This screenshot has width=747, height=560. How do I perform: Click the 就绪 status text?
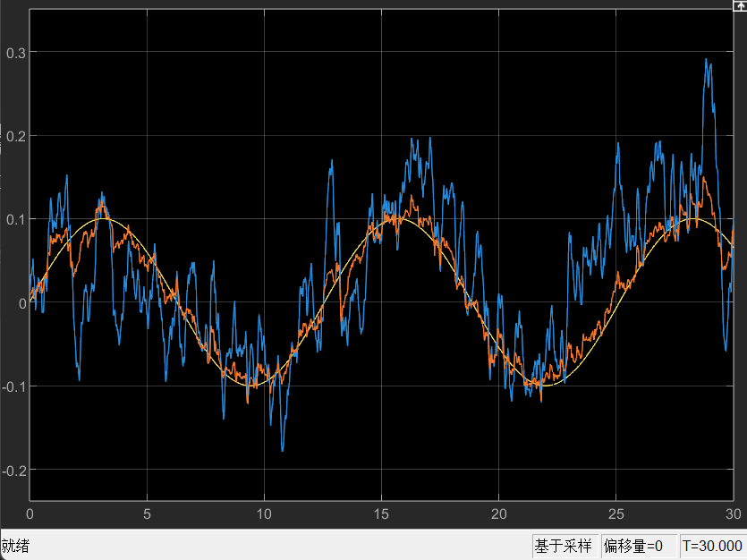click(15, 546)
